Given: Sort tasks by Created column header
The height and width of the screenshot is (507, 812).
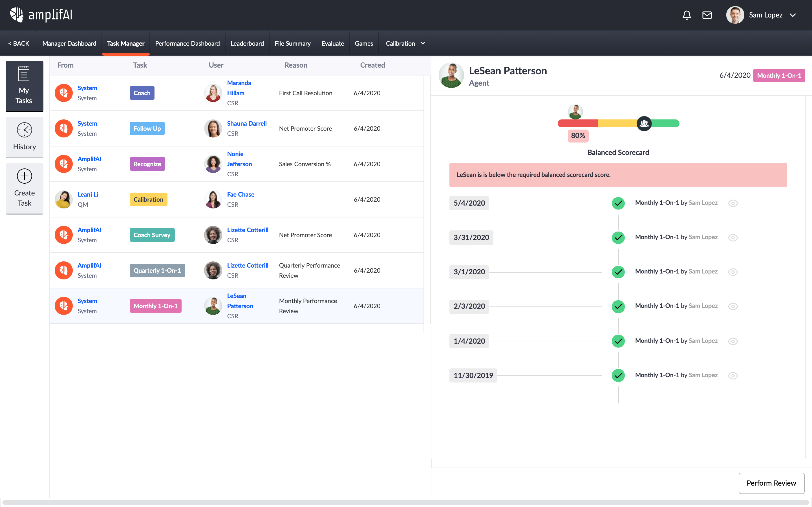Looking at the screenshot, I should coord(372,65).
